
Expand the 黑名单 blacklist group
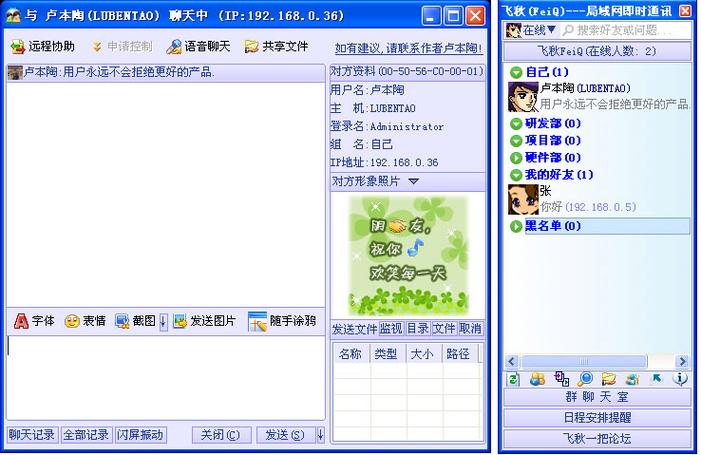[x=516, y=226]
